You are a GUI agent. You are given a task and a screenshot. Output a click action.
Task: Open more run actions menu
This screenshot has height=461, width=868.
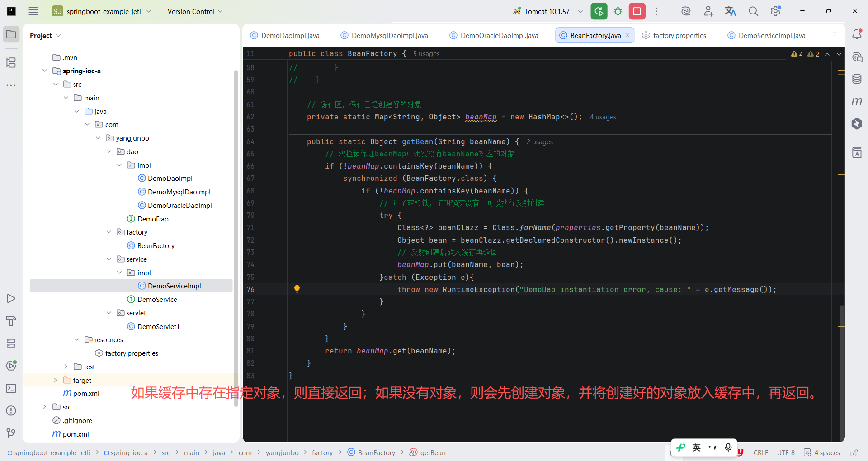coord(656,11)
